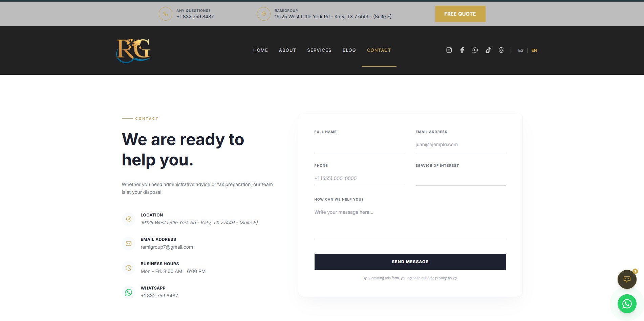Select the Contact menu item
This screenshot has height=321, width=644.
379,50
